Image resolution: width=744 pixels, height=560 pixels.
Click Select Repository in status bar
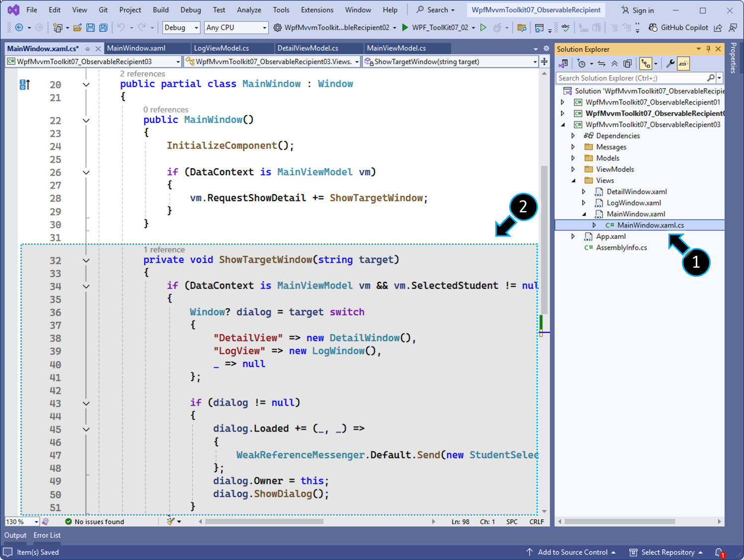pyautogui.click(x=666, y=553)
